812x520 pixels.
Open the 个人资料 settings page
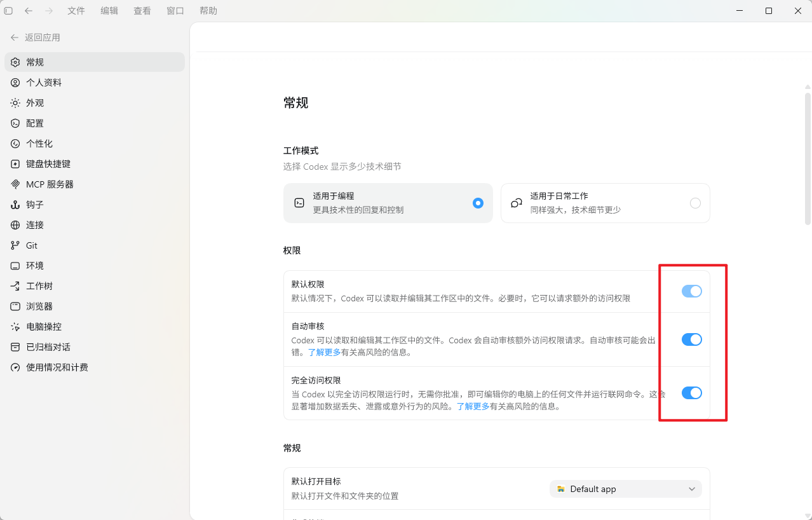point(95,83)
